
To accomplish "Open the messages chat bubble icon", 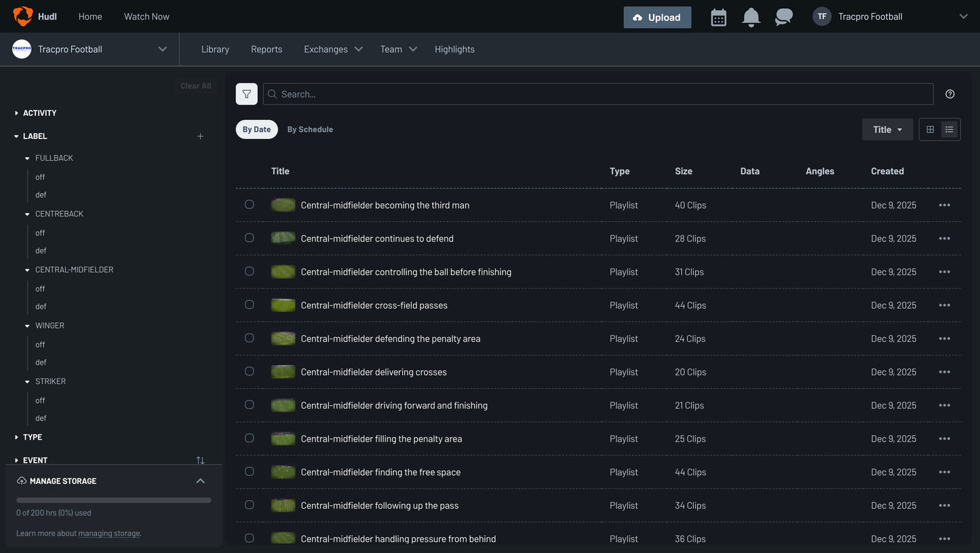I will pos(783,17).
